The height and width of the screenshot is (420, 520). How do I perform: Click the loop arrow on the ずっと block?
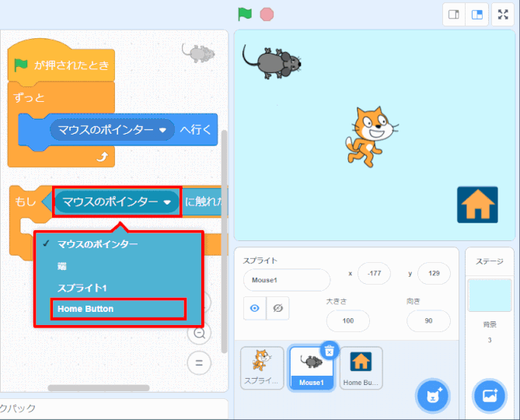(103, 156)
